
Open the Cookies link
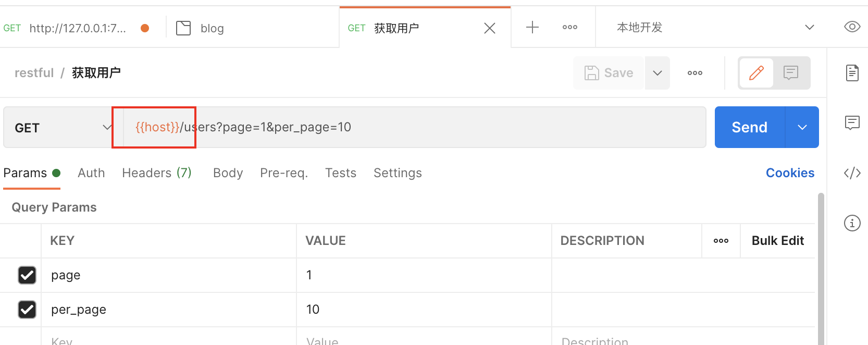pos(789,173)
